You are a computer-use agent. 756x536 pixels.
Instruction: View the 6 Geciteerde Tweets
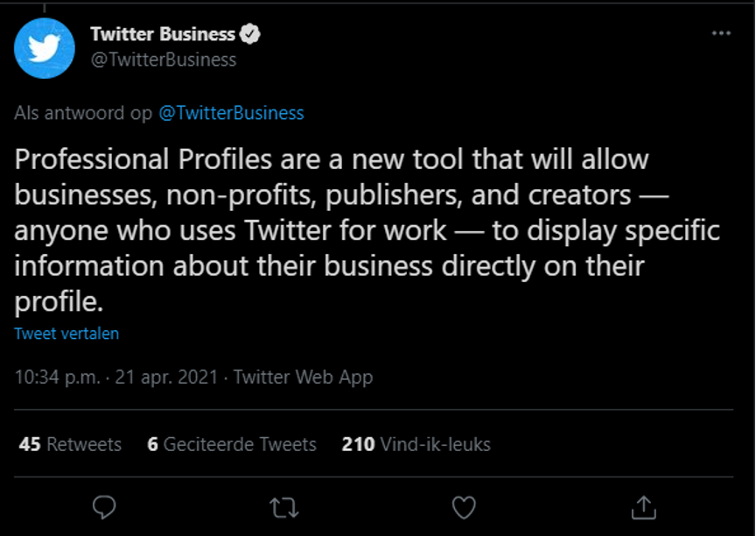point(233,444)
